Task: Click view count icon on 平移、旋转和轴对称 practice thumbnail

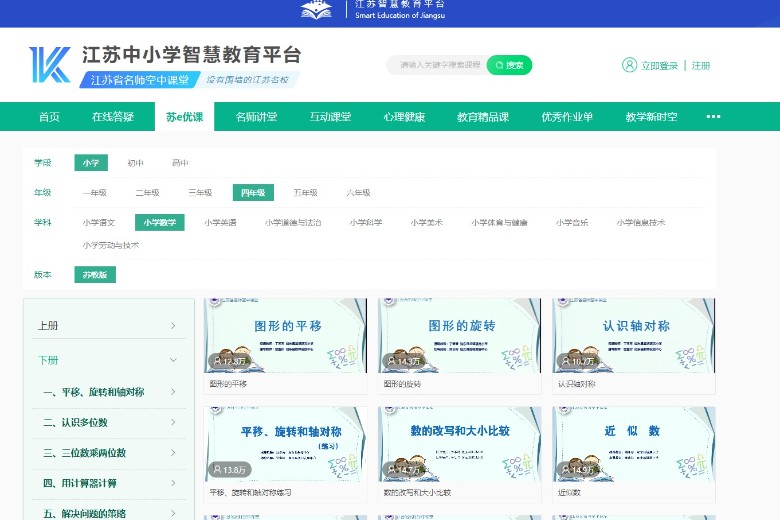Action: 216,469
